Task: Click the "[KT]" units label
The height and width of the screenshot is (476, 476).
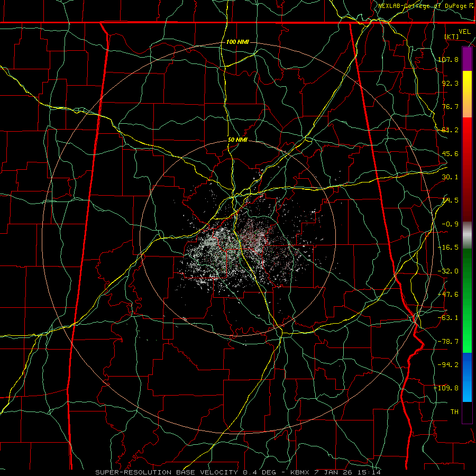Action: pyautogui.click(x=452, y=36)
